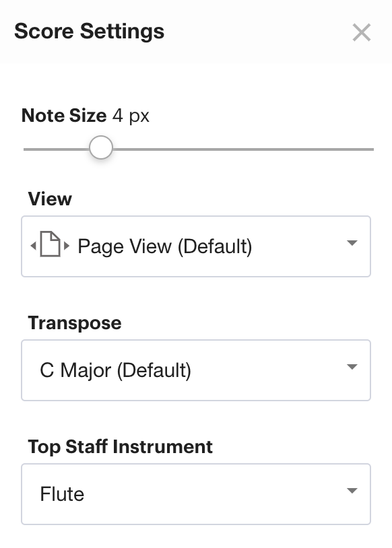Click the Note Size label

point(64,115)
